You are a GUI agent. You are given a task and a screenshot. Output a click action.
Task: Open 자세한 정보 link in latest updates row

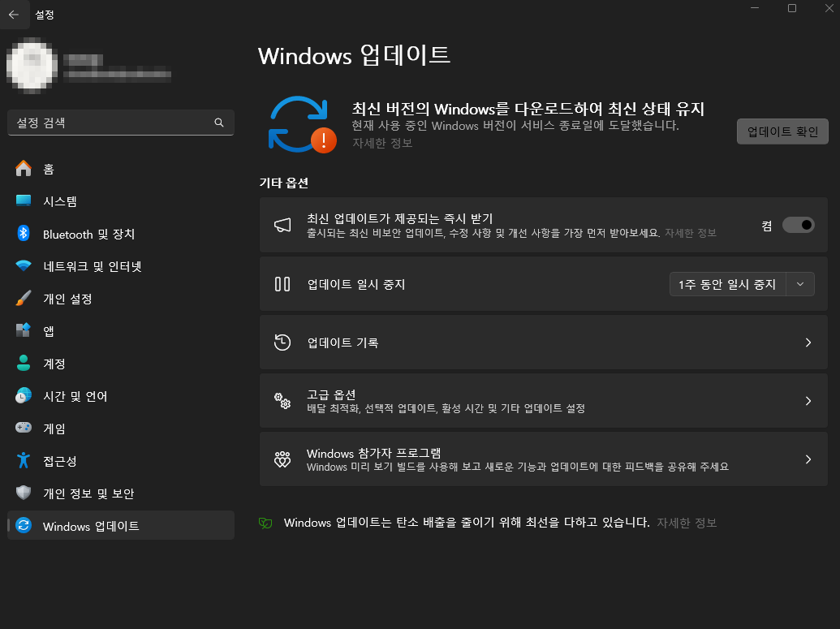pos(691,233)
